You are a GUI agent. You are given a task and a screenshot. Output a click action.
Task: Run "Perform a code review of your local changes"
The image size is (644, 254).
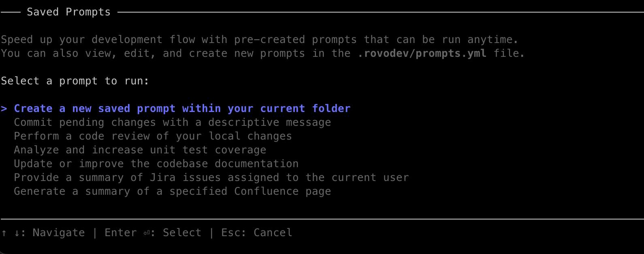click(153, 136)
